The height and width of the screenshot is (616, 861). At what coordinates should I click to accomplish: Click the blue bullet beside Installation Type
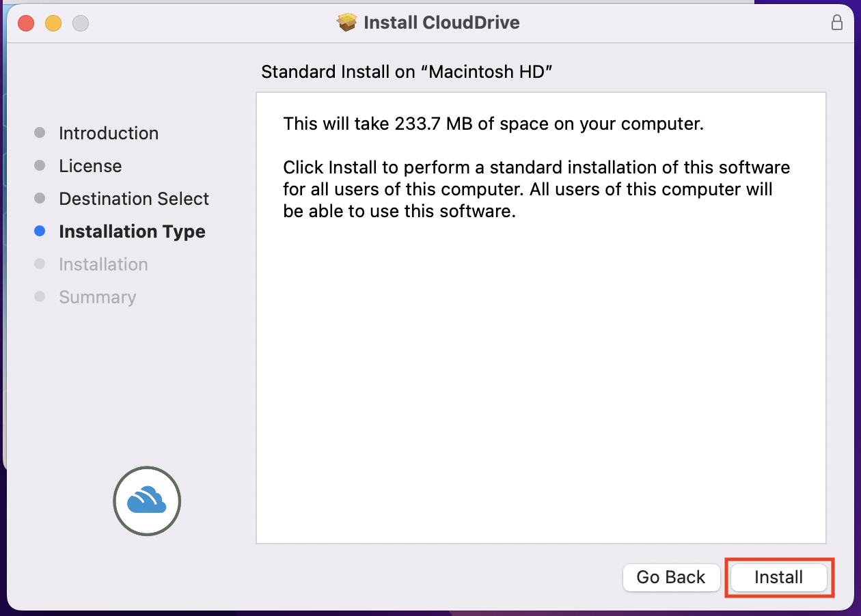(x=40, y=232)
